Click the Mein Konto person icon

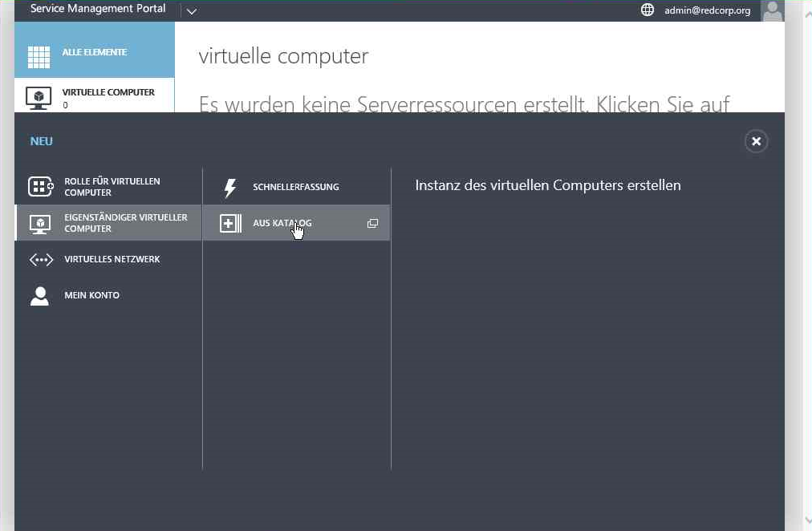point(39,296)
